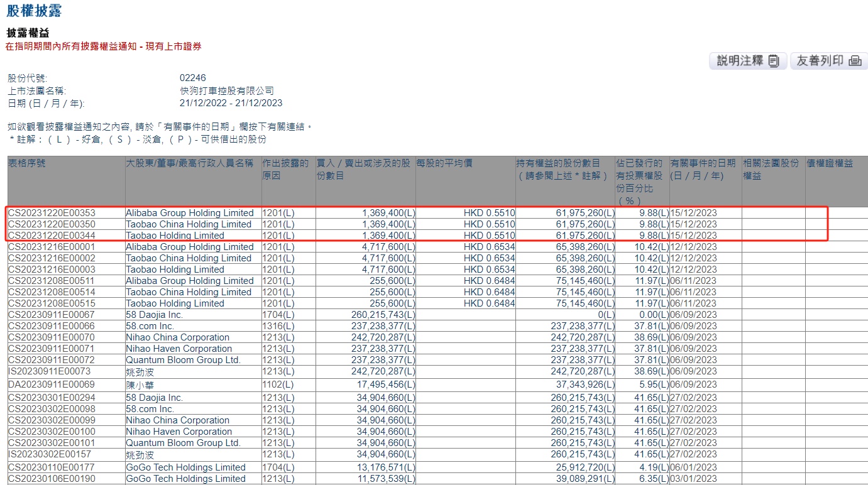The width and height of the screenshot is (868, 485).
Task: Select form serial number IS20230911E00073
Action: [50, 371]
